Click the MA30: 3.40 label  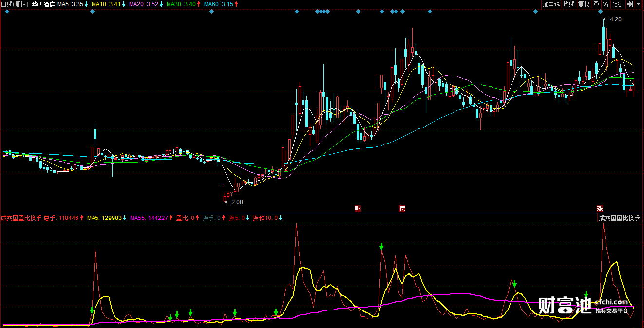[x=180, y=4]
